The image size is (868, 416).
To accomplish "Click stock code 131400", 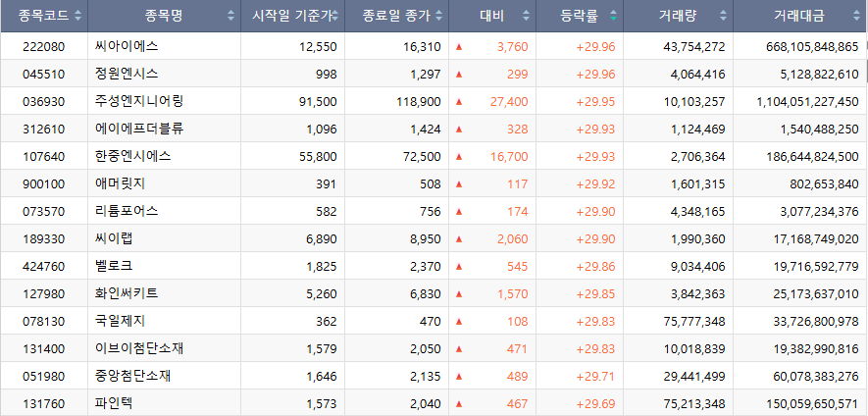I will (x=44, y=349).
